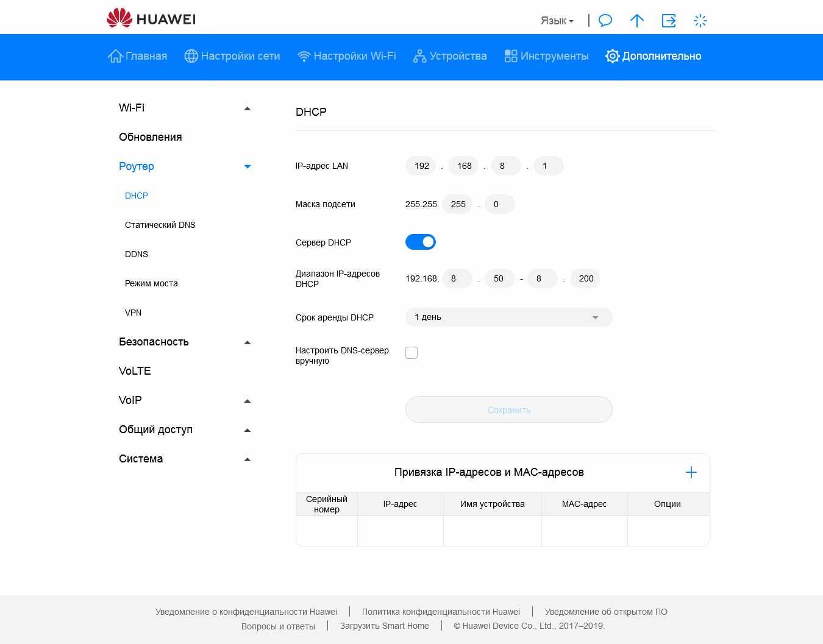
Task: Click the tools grid icon
Action: click(511, 56)
